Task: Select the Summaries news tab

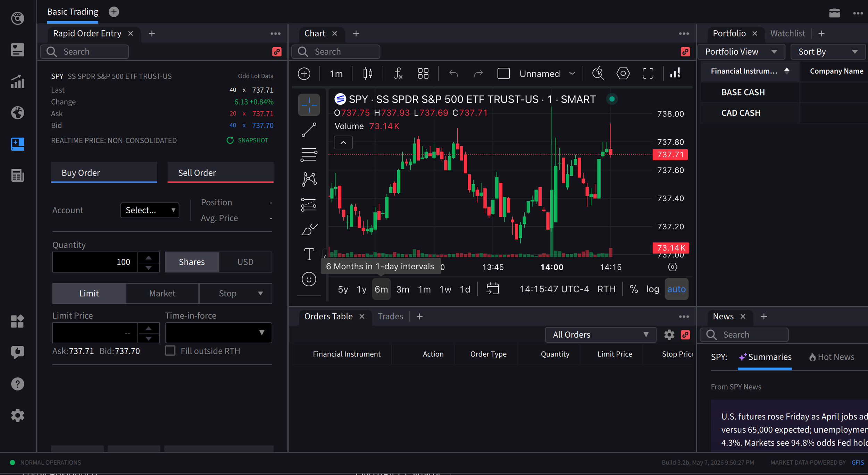Action: (765, 357)
